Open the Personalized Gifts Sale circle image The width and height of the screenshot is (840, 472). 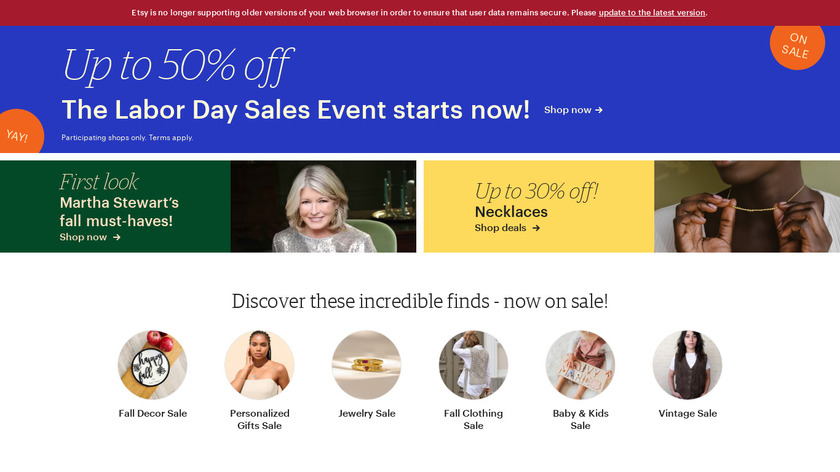[260, 365]
